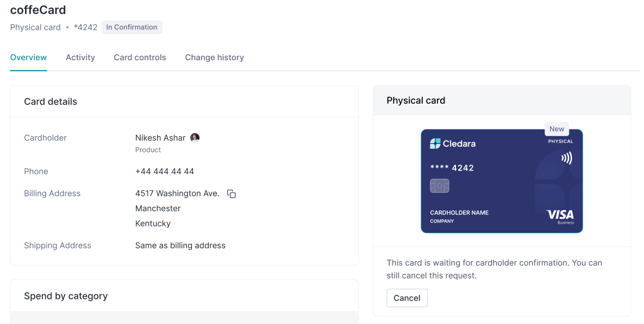Viewport: 644px width, 324px height.
Task: View the Change history tab
Action: pyautogui.click(x=214, y=58)
